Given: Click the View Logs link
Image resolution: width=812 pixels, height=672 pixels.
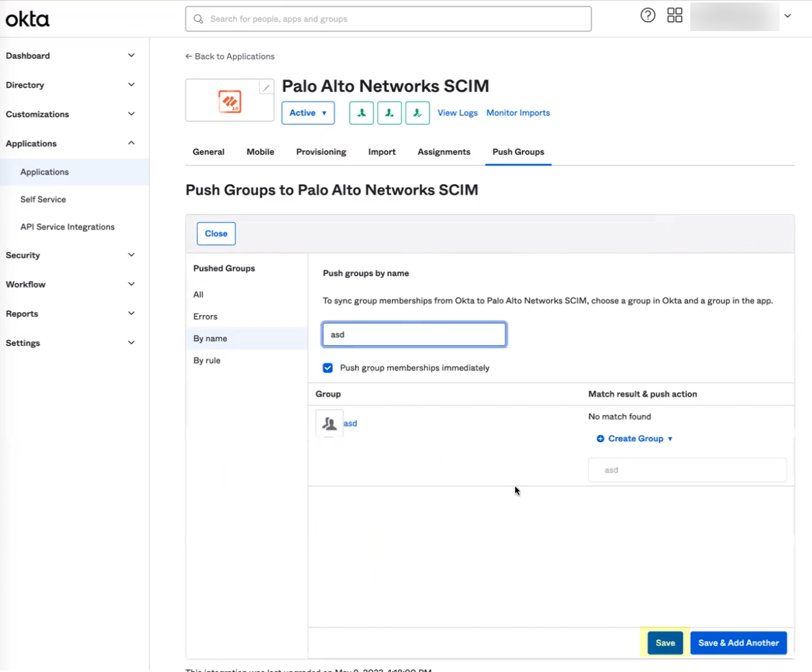Looking at the screenshot, I should 457,113.
